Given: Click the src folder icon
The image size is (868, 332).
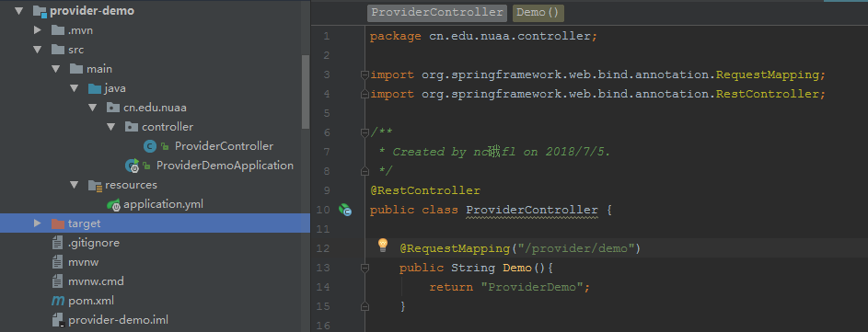Looking at the screenshot, I should [58, 50].
